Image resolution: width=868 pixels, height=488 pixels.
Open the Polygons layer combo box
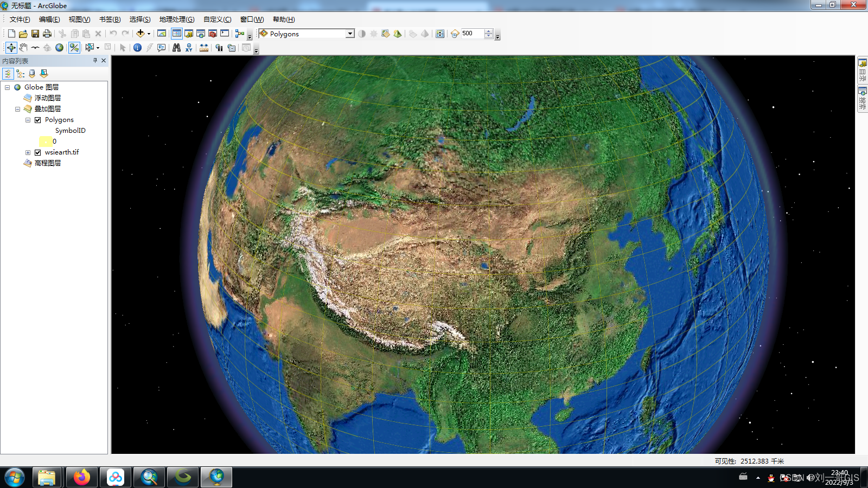coord(307,34)
